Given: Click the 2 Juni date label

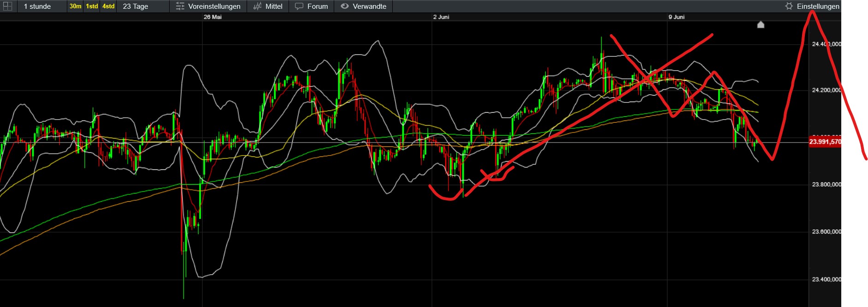Looking at the screenshot, I should click(441, 17).
